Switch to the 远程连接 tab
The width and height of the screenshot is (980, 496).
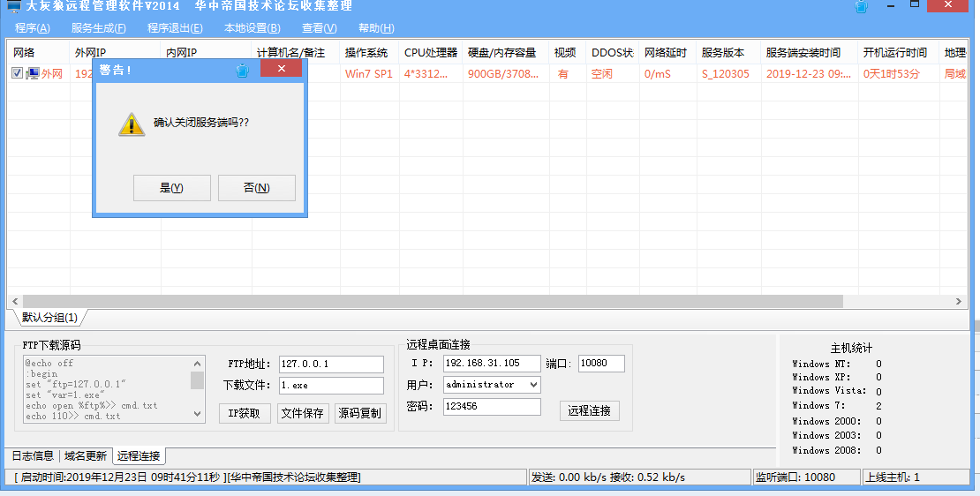pyautogui.click(x=139, y=456)
